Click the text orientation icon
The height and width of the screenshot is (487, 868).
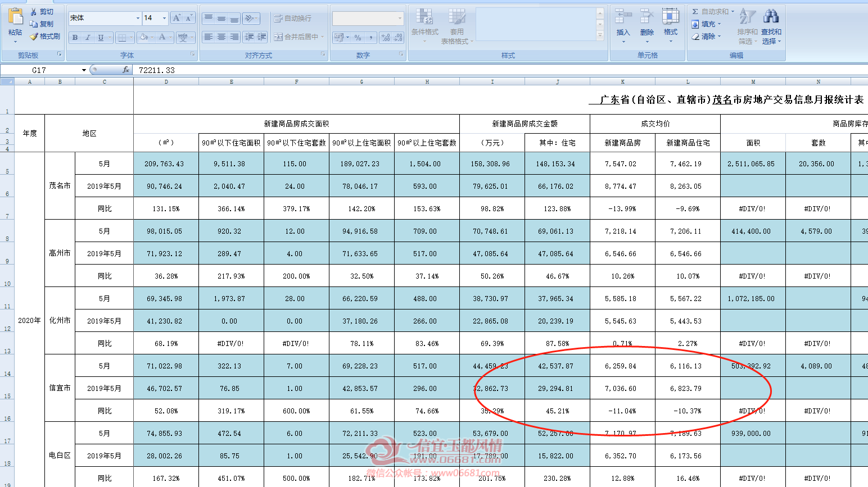click(x=250, y=19)
